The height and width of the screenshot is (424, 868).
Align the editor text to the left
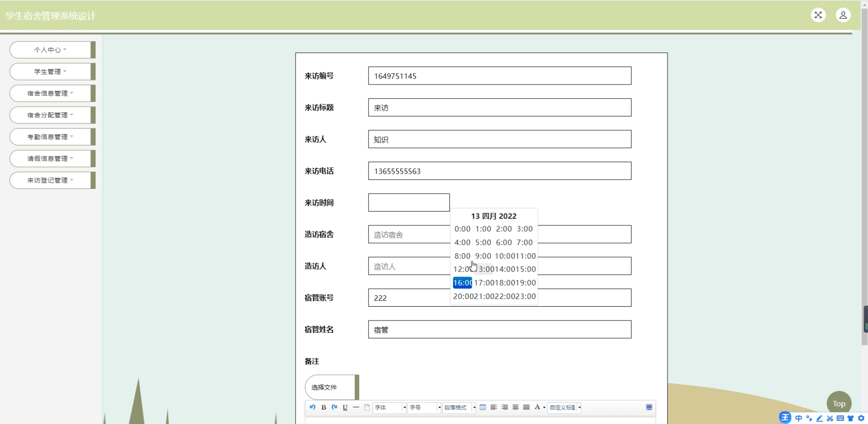[493, 407]
